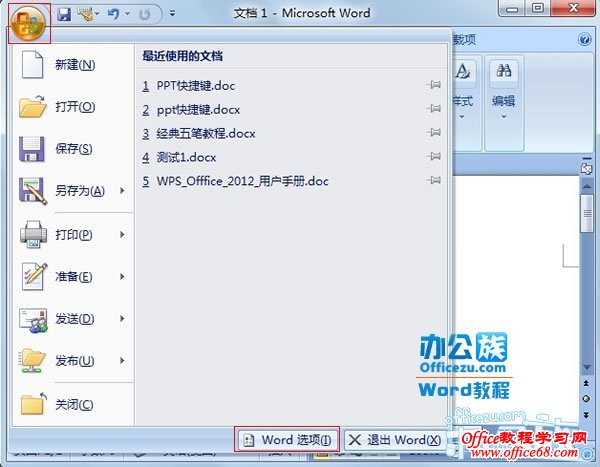Screen dimensions: 600x467
Task: Expand Send submenu arrow
Action: click(122, 318)
